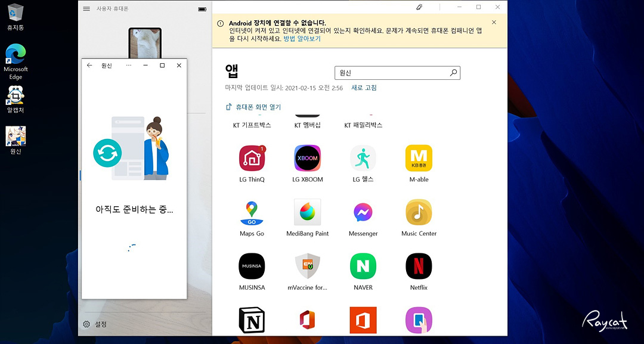Open the hamburger menu in Your Phone
644x344 pixels.
86,8
